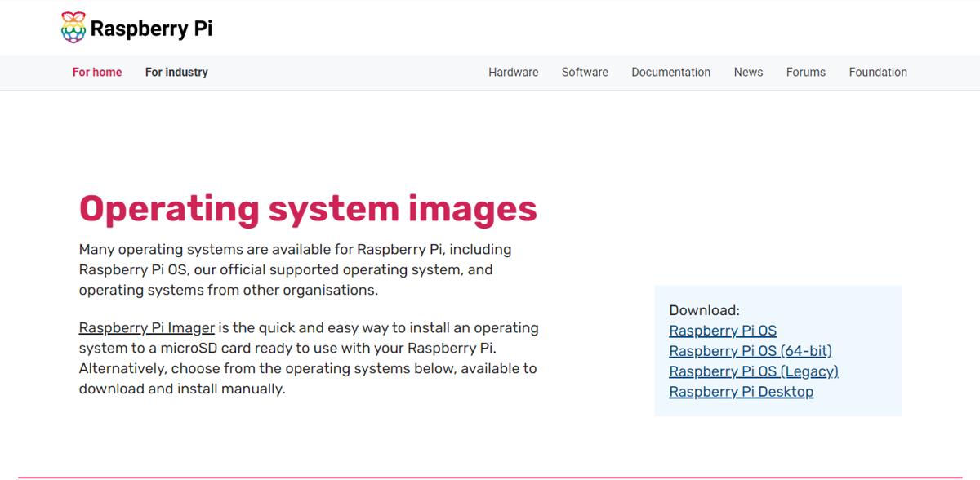Download Raspberry Pi OS

[x=723, y=330]
